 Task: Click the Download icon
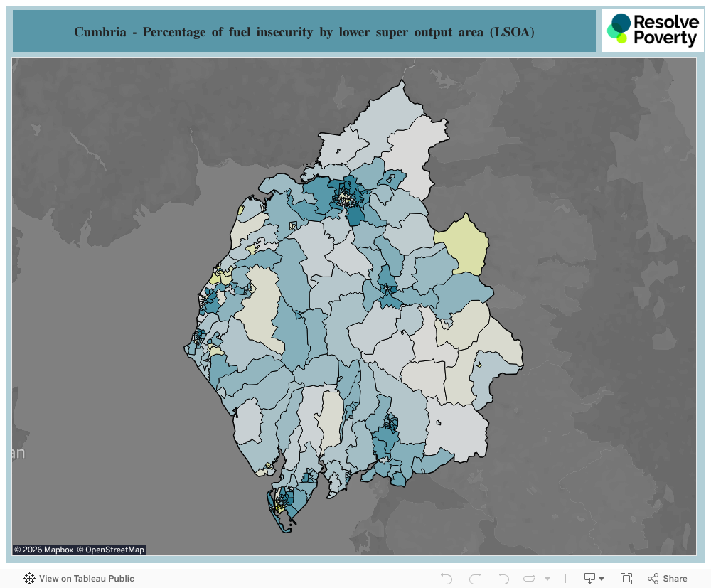589,579
